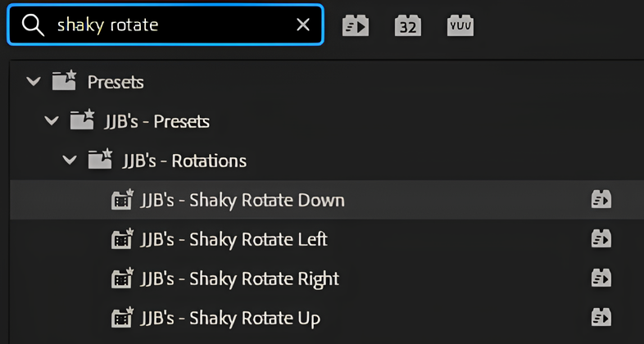Viewport: 644px width, 344px height.
Task: Click preset icon beside Shaky Rotate Left
Action: click(x=123, y=239)
